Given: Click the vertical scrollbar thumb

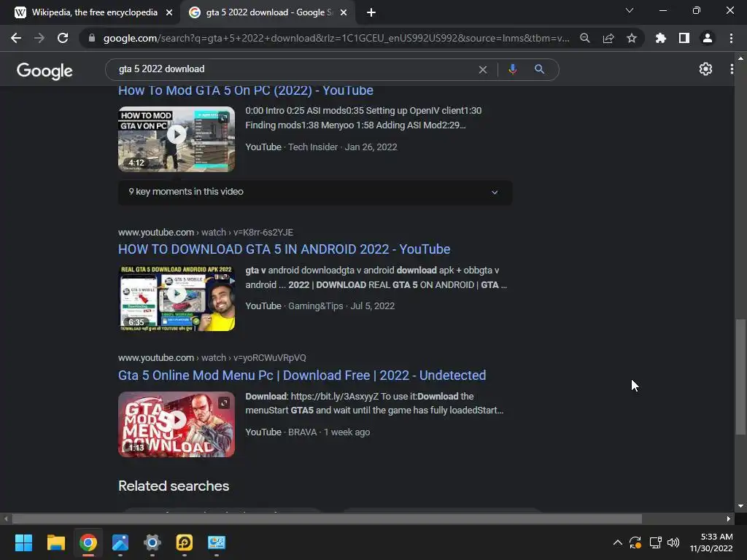Looking at the screenshot, I should pyautogui.click(x=740, y=376).
